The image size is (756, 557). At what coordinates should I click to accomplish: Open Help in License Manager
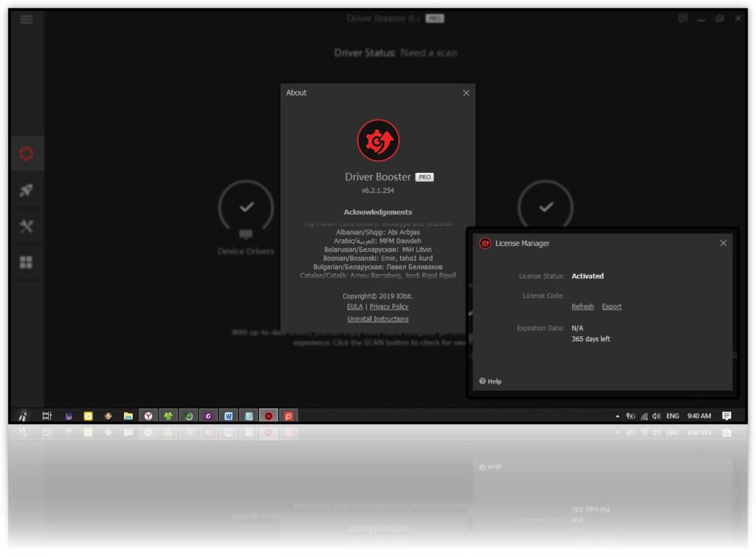[x=490, y=381]
